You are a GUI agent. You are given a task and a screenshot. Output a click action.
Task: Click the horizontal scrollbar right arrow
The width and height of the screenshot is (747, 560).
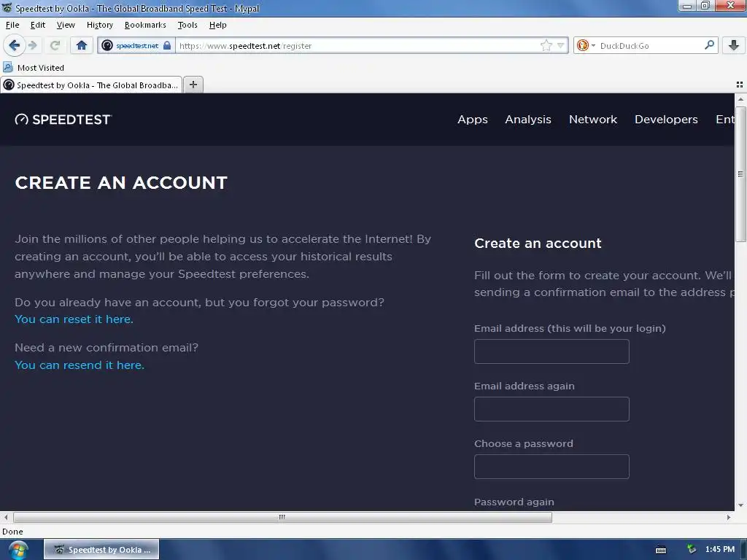729,517
